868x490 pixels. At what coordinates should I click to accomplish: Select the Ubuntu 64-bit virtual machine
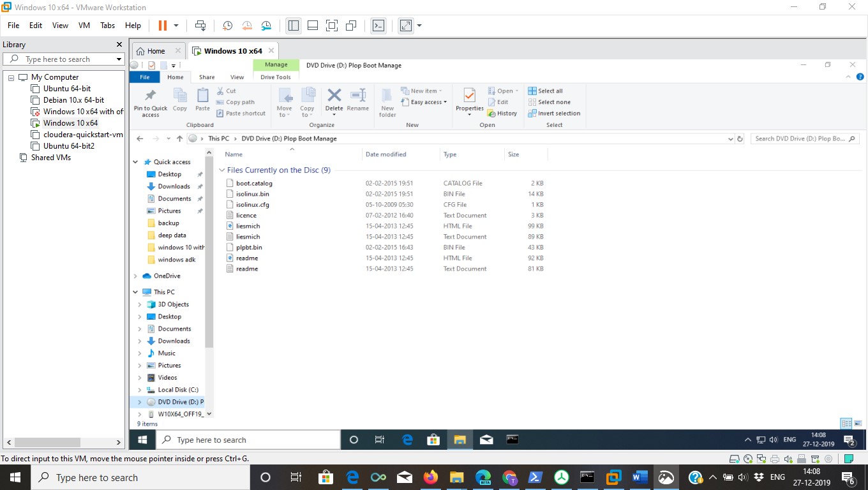[66, 88]
